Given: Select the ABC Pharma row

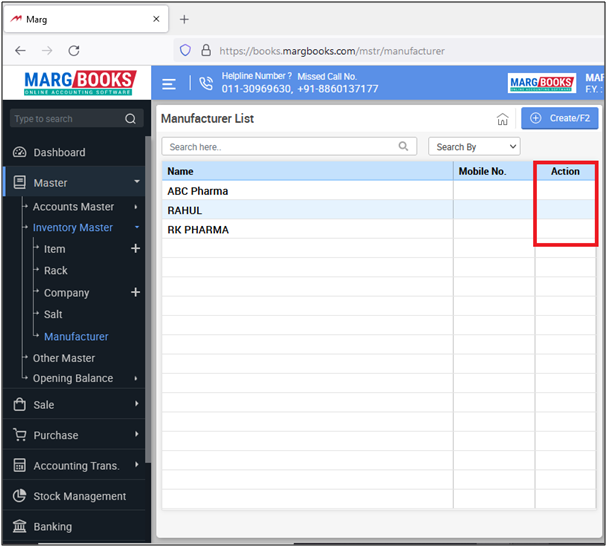Looking at the screenshot, I should point(379,191).
